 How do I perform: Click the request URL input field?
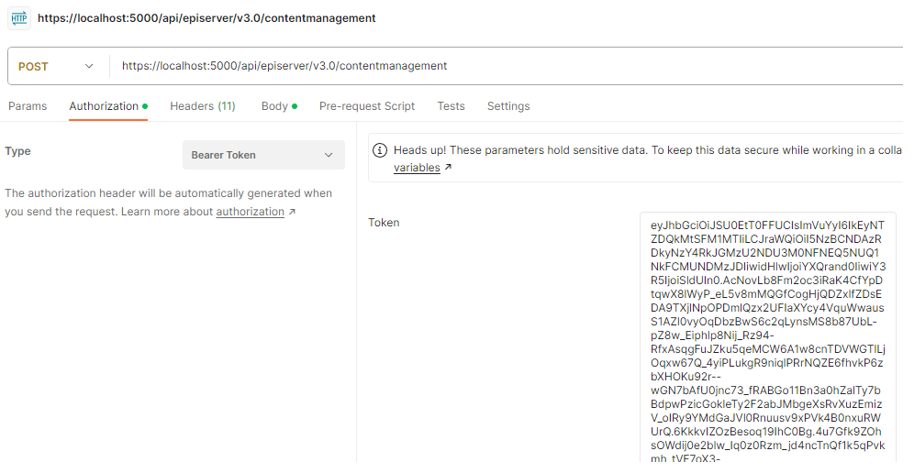pos(500,66)
